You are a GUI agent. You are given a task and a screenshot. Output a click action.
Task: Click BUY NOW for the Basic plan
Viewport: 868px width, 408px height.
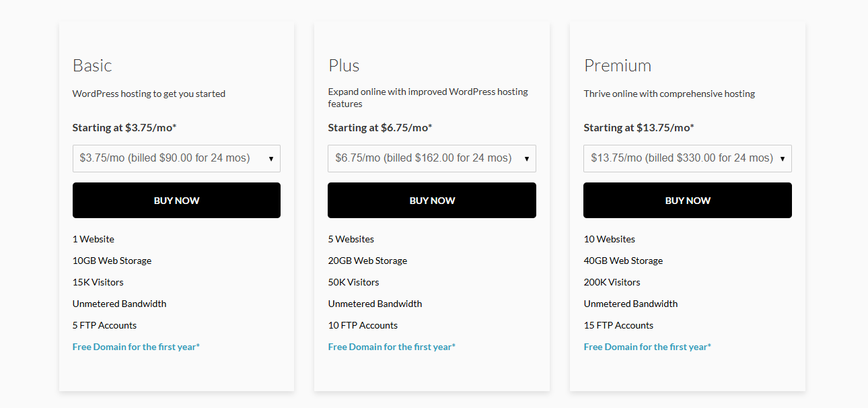(176, 201)
